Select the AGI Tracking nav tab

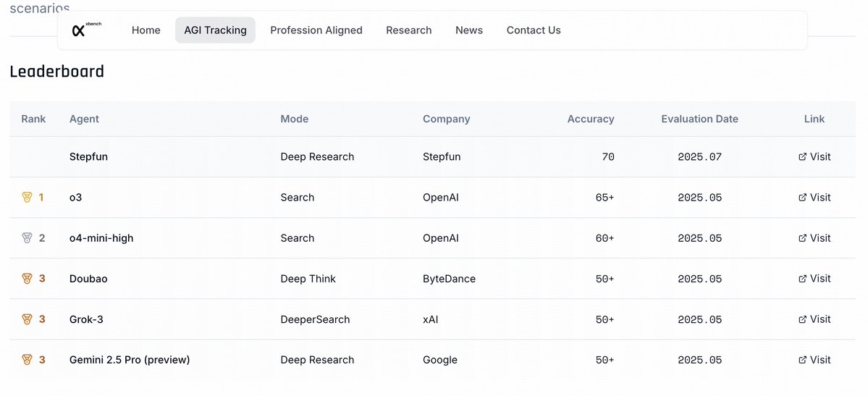pyautogui.click(x=215, y=30)
